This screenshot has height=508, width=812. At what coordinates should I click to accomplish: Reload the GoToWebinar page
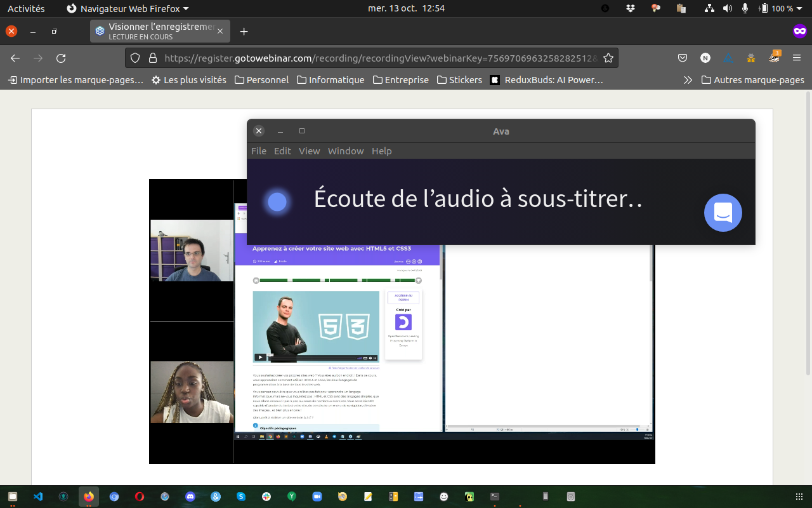point(61,58)
